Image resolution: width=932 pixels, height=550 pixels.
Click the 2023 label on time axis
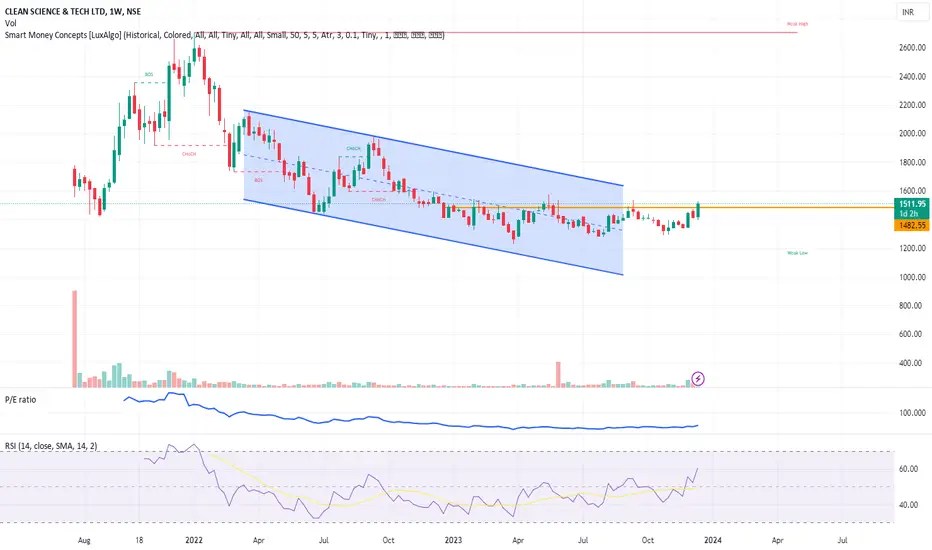click(x=453, y=540)
